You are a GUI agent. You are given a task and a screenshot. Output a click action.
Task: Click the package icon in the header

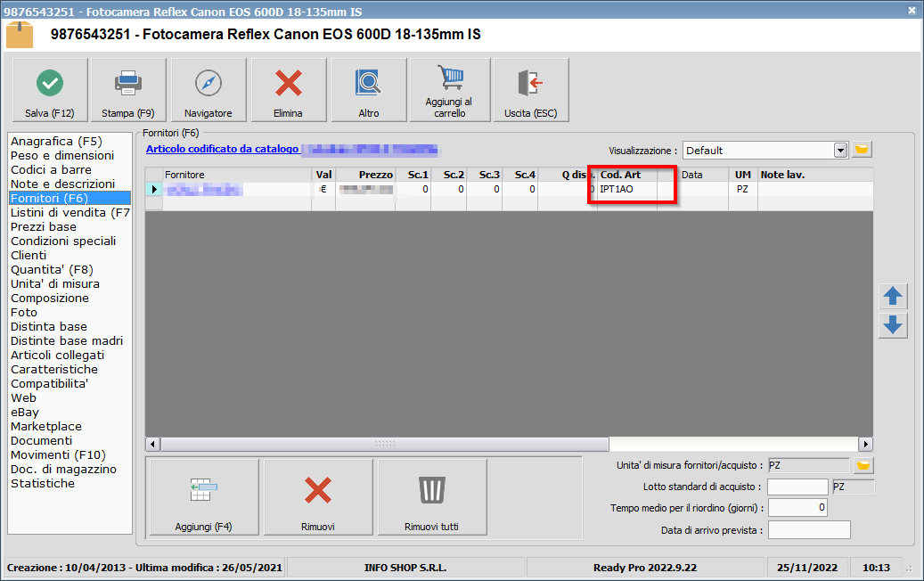pos(20,35)
